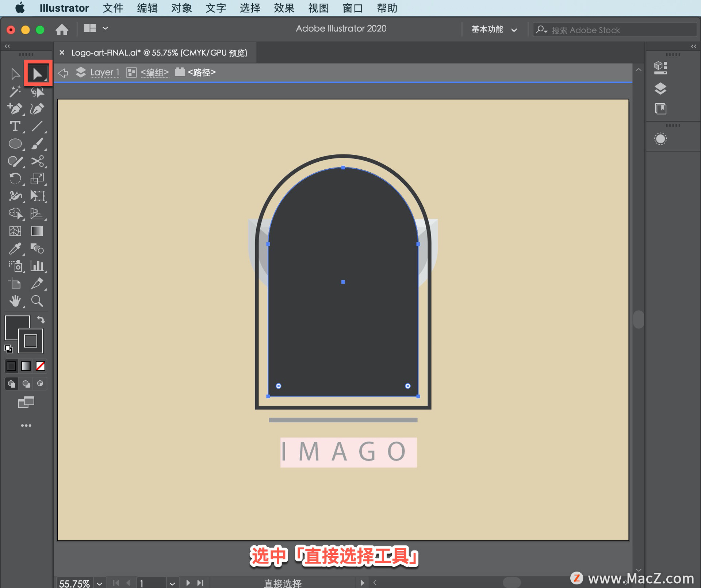Select the Shaper tool
701x588 pixels.
(15, 161)
